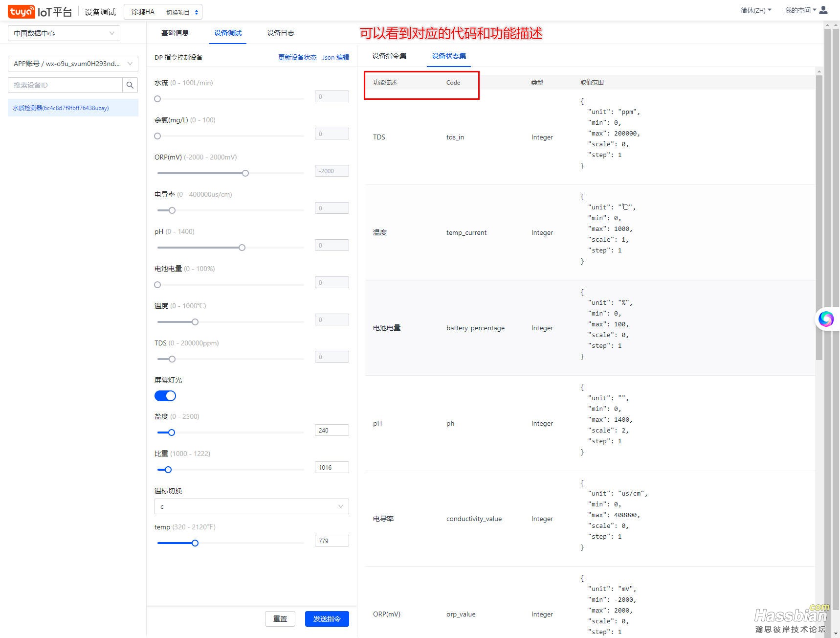Open the user profile avatar icon

pos(824,10)
